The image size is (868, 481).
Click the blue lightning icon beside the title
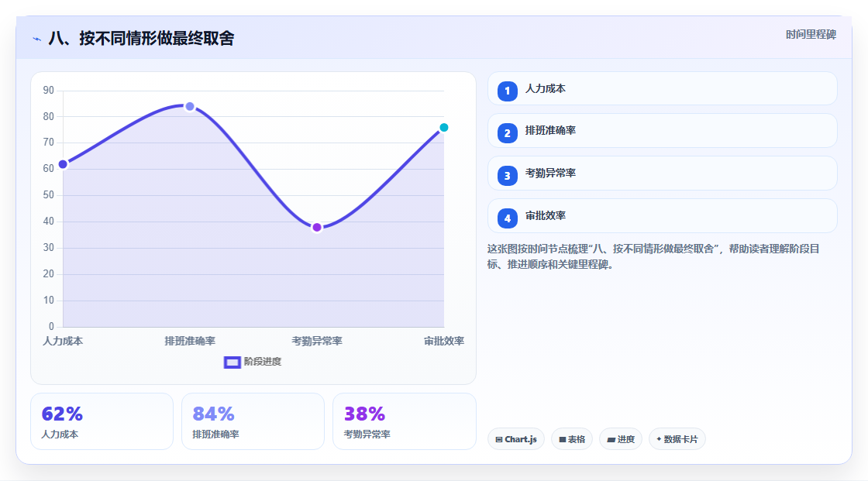(37, 39)
